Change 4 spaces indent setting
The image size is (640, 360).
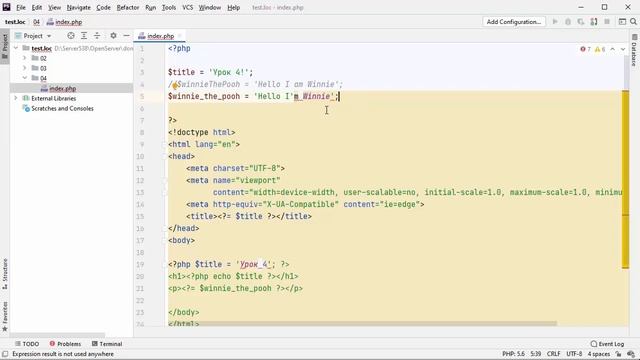pyautogui.click(x=599, y=354)
